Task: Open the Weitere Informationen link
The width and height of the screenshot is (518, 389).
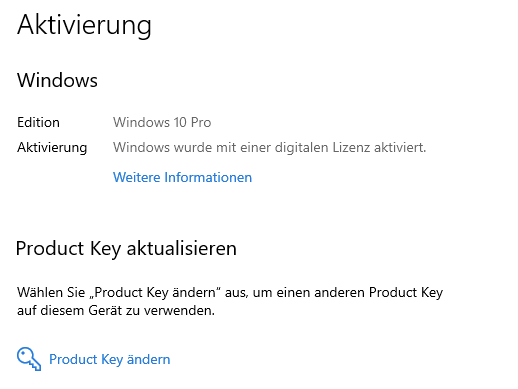Action: (x=182, y=177)
